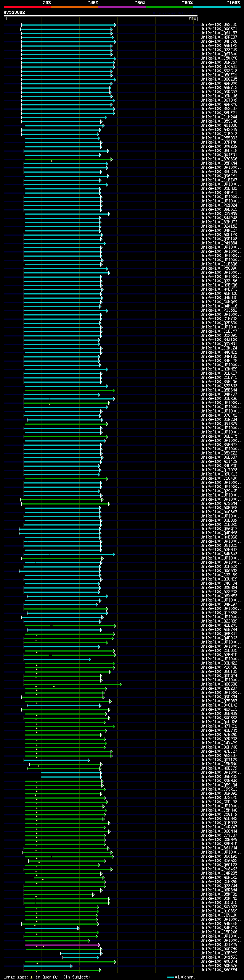Click the green alignment bar for UniRef100_C5K5N0
This screenshot has width=244, height=980.
pos(66,764)
